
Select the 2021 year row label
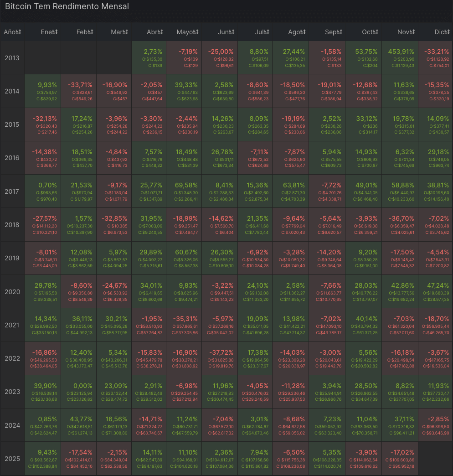tap(12, 325)
